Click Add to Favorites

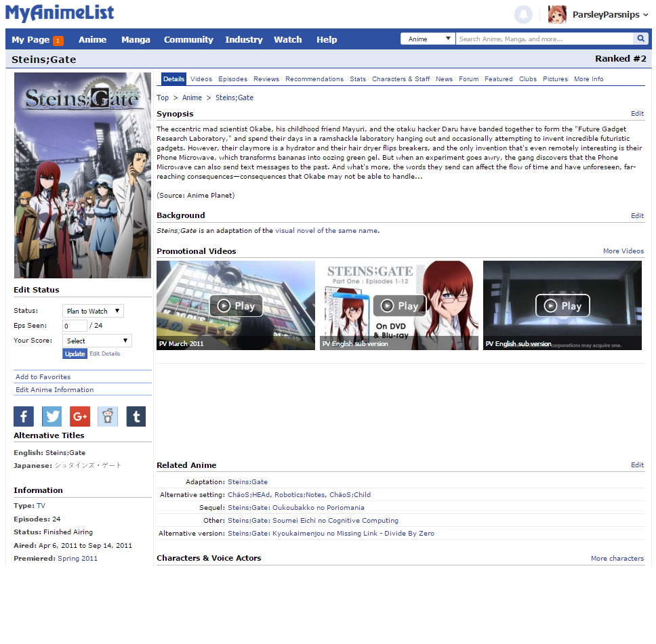43,377
